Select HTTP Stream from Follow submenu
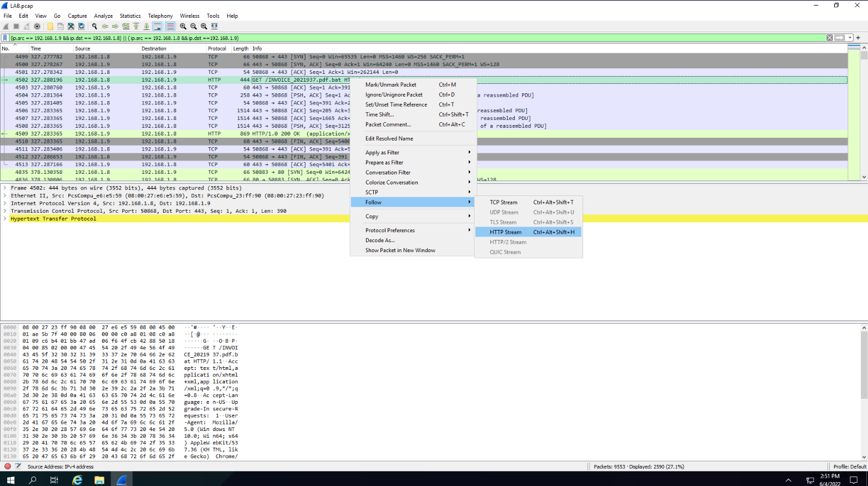The image size is (868, 486). (505, 232)
